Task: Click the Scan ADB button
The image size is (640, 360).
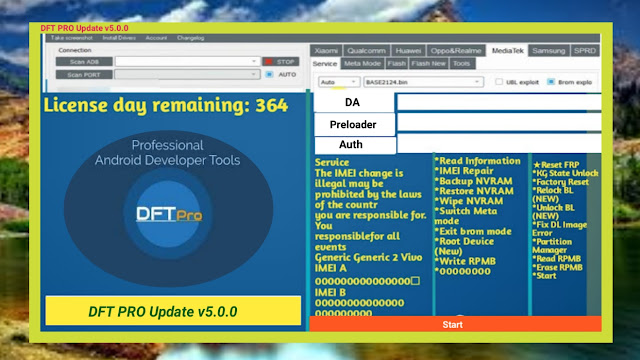Action: [x=84, y=62]
